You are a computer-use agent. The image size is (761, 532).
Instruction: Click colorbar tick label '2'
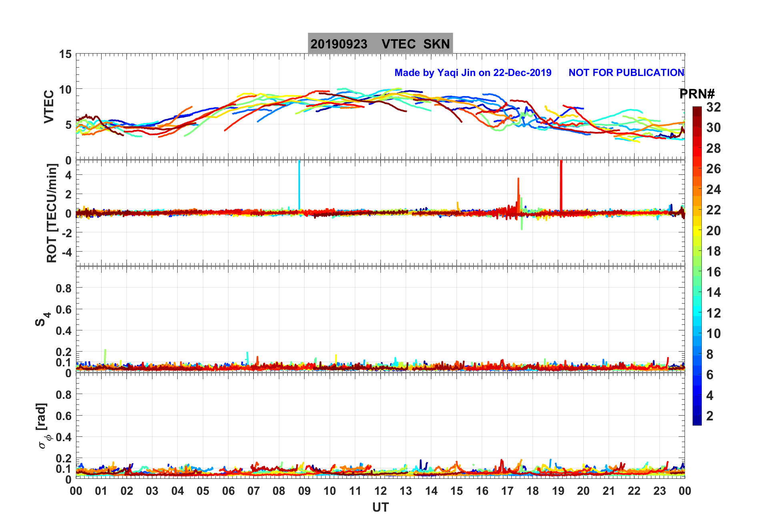coord(710,416)
